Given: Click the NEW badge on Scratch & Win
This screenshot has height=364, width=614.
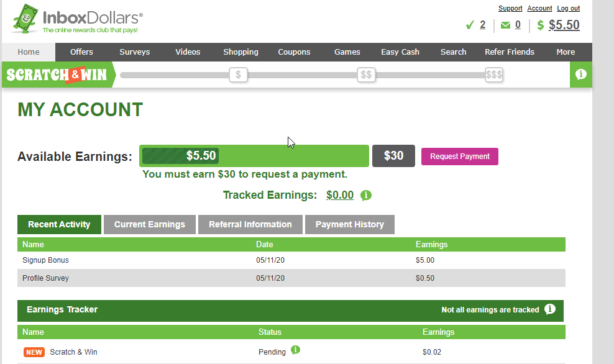Looking at the screenshot, I should [34, 352].
